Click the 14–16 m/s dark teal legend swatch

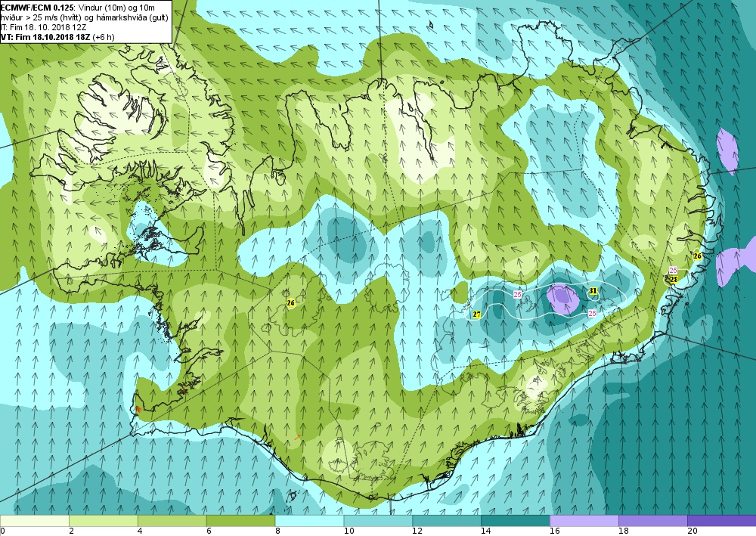pyautogui.click(x=516, y=521)
